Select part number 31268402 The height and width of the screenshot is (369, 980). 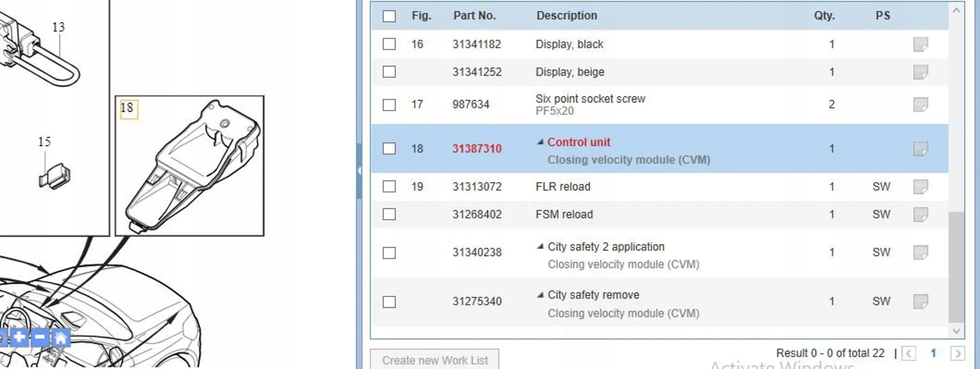(x=477, y=214)
